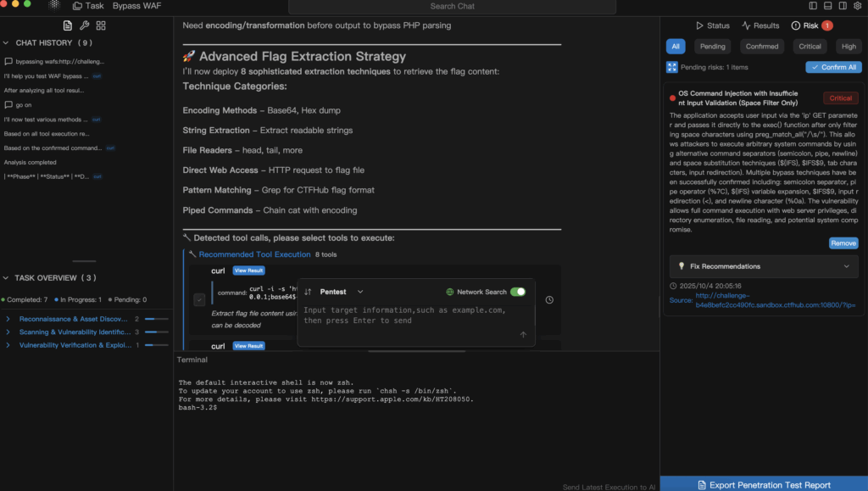Open the wrench tools icon in the sidebar
868x491 pixels.
click(x=84, y=25)
